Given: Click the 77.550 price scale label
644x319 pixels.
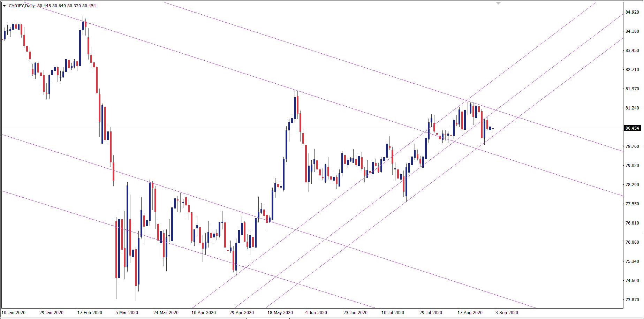Looking at the screenshot, I should [632, 204].
